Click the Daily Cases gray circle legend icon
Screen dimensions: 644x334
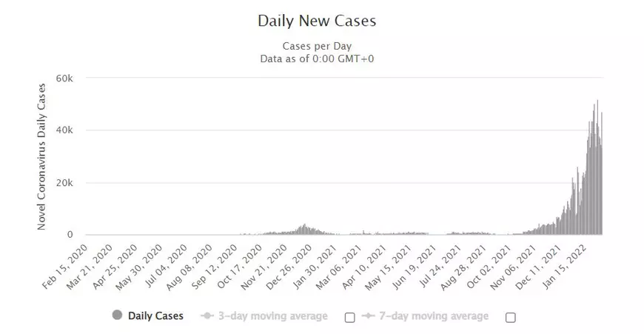(116, 316)
